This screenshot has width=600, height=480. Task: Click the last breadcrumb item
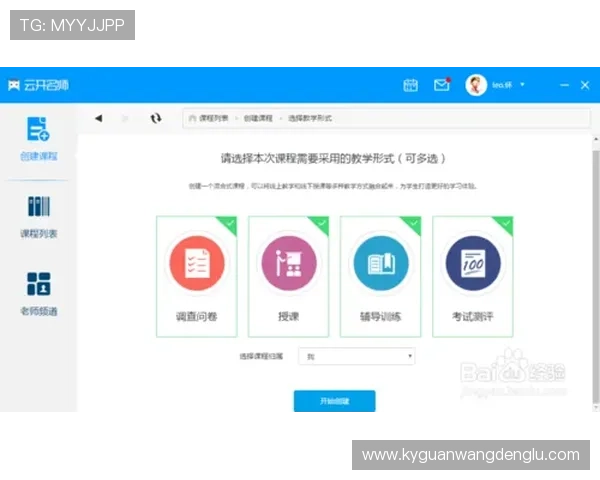(310, 118)
